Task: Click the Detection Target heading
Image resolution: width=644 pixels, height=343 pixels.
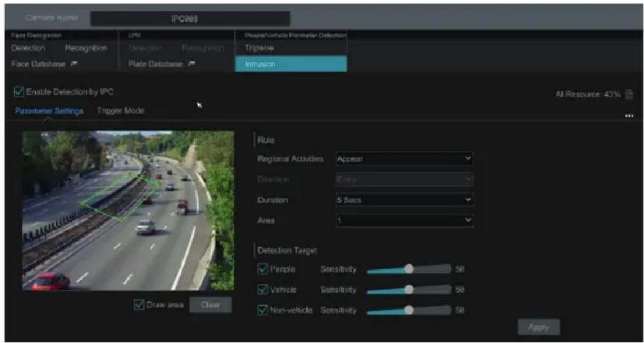Action: [287, 250]
